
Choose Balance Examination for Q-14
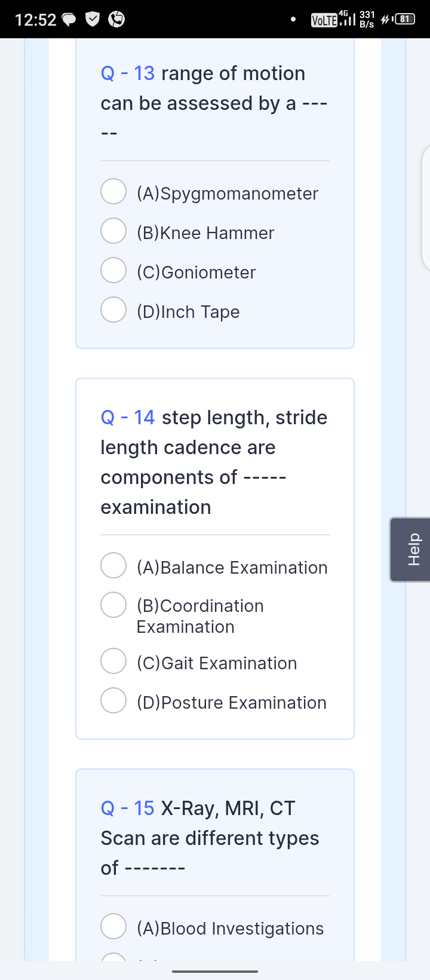[113, 565]
